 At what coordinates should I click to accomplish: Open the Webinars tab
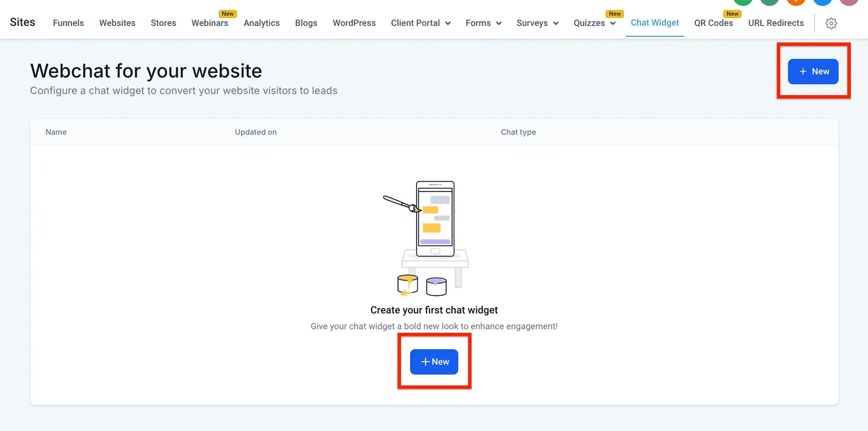210,23
